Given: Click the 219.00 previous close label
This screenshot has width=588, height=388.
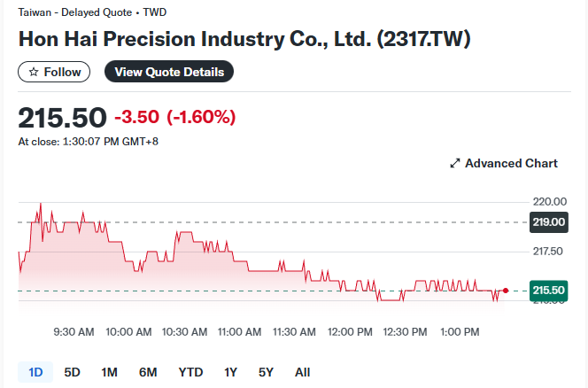Looking at the screenshot, I should point(548,222).
